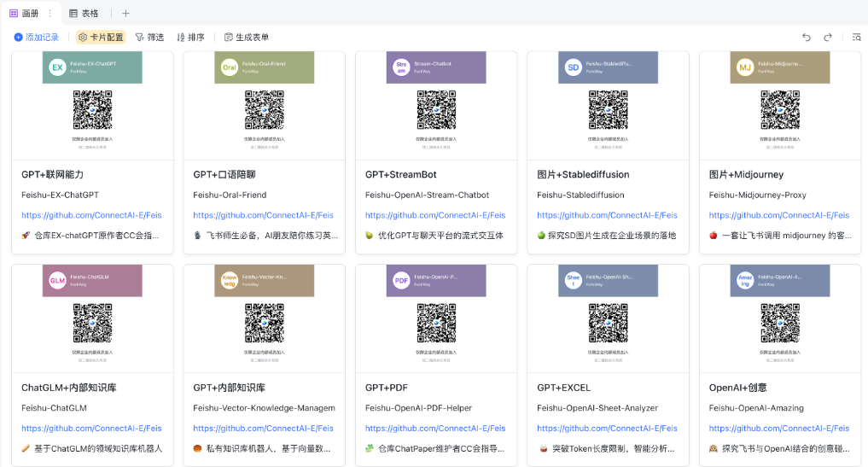Click the rocket description starting 仓库EX-chatGPT原作者
The height and width of the screenshot is (467, 868).
[x=90, y=236]
